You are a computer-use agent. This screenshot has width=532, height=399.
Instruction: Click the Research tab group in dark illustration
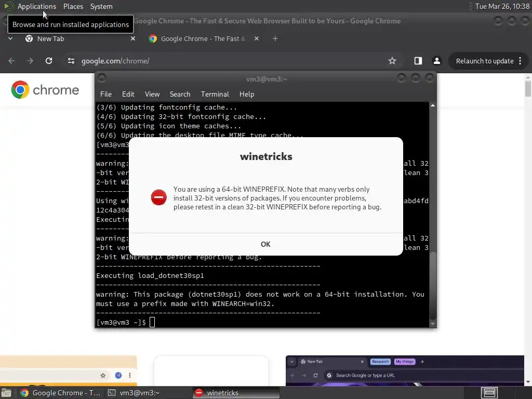[x=380, y=362]
